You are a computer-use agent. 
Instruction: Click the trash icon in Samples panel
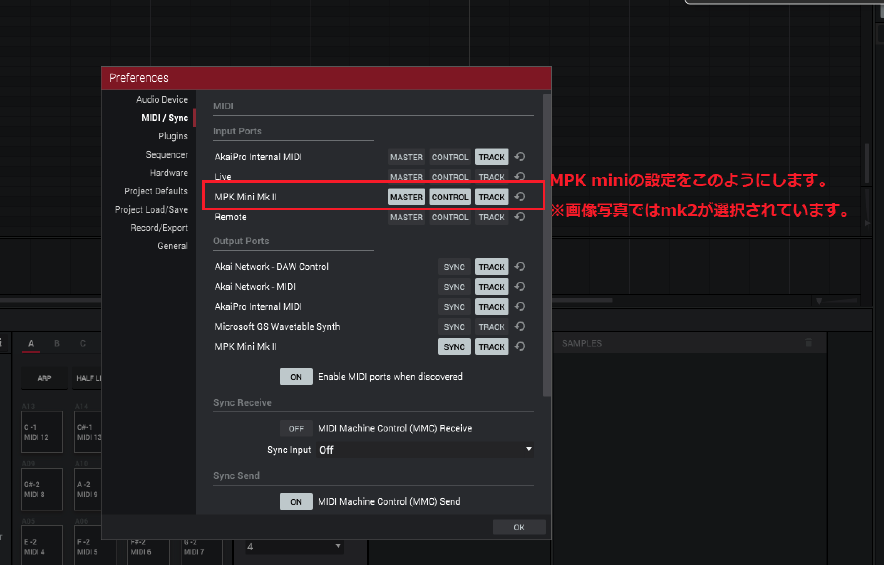[x=808, y=342]
